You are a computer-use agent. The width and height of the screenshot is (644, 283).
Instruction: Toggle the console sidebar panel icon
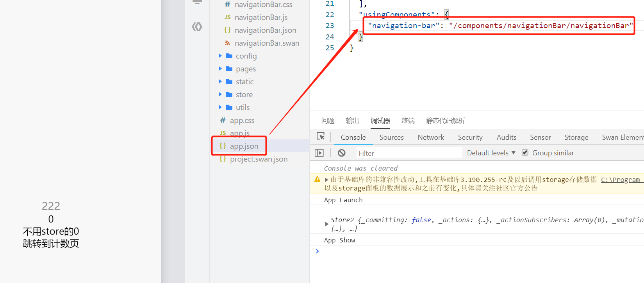coord(319,153)
